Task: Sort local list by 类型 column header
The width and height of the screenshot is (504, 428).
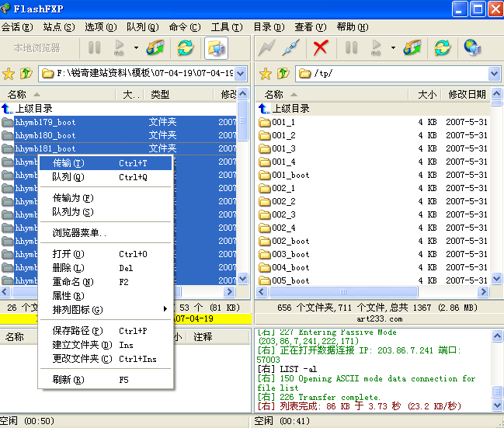Action: tap(178, 95)
